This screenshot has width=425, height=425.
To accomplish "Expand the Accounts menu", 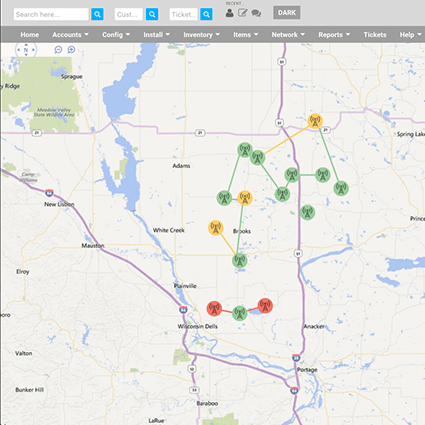I will [70, 35].
